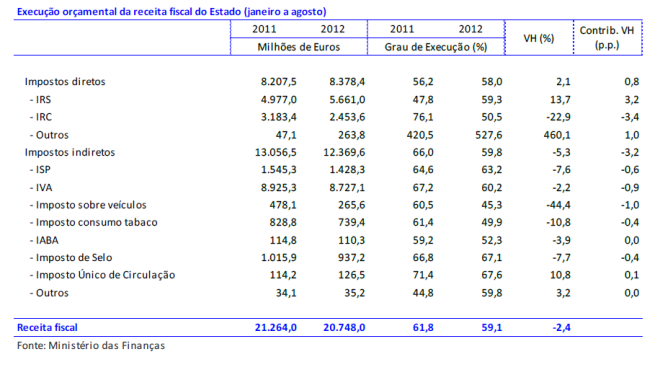Viewport: 660px width, 380px height.
Task: Select the value 34,1 in last Outros row
Action: (286, 293)
